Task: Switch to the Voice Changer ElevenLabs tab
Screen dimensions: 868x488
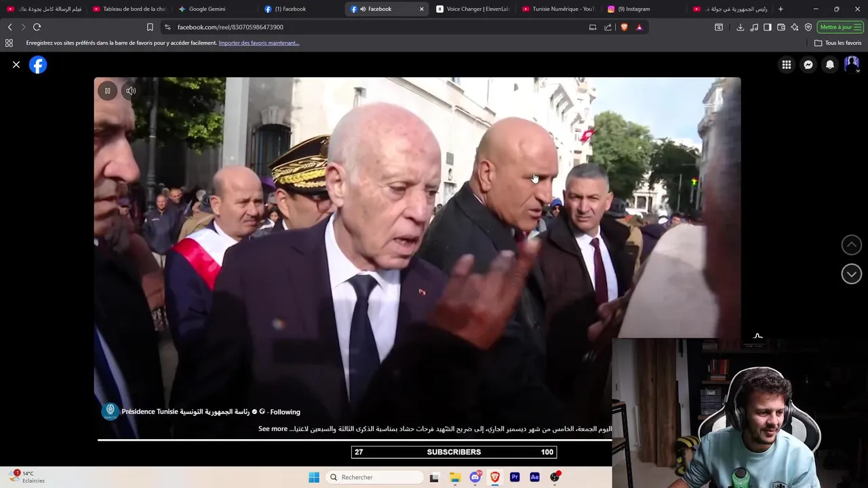Action: coord(473,9)
